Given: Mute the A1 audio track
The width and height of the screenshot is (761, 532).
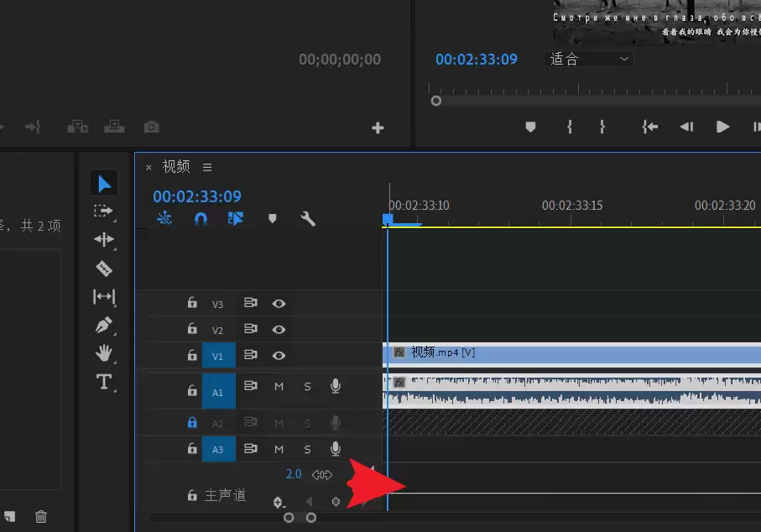Looking at the screenshot, I should click(279, 386).
